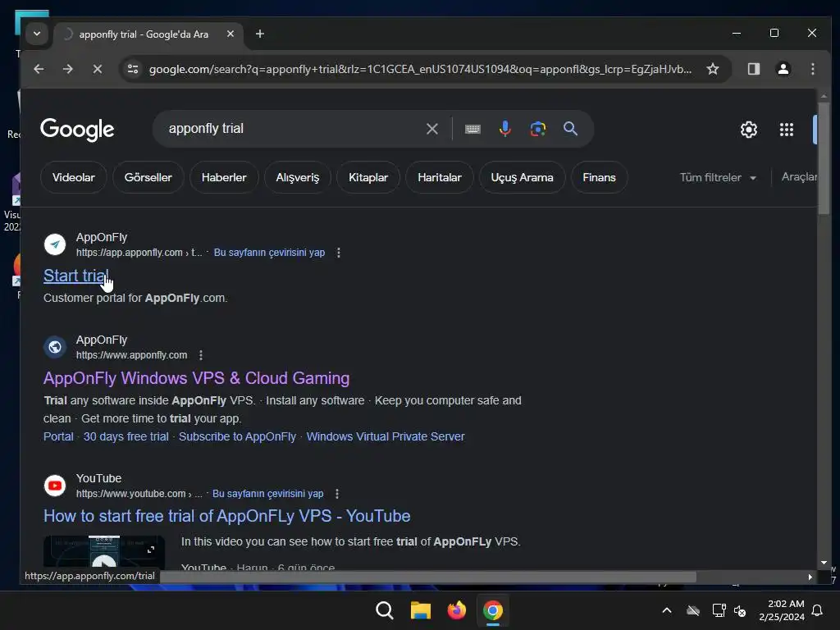Screen dimensions: 840x630
Task: Expand Tüm filtreler dropdown
Action: 718,177
